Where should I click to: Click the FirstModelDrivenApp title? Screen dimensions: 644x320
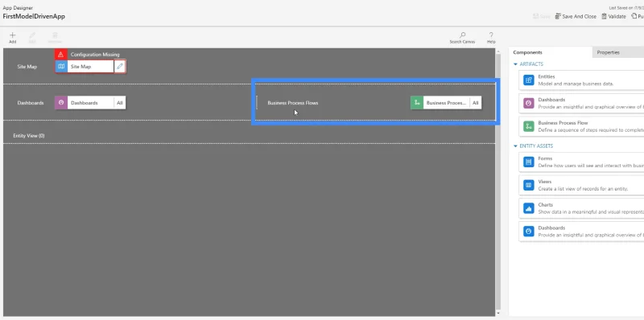34,17
